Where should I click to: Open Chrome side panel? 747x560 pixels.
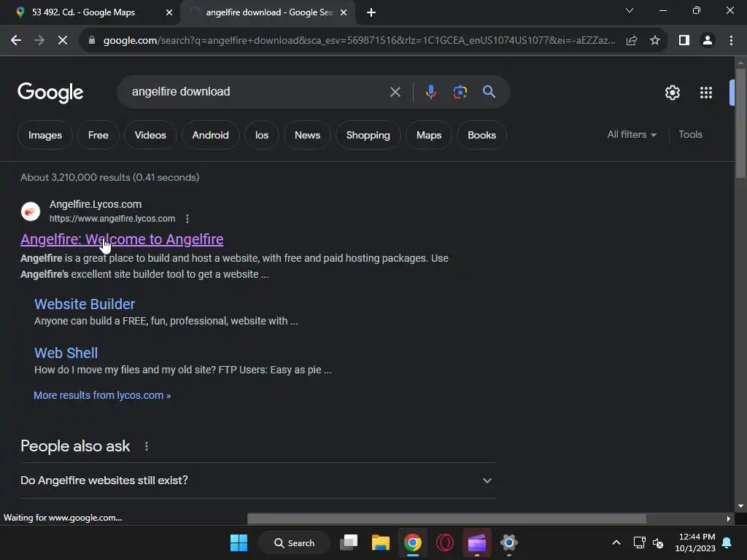pyautogui.click(x=684, y=41)
